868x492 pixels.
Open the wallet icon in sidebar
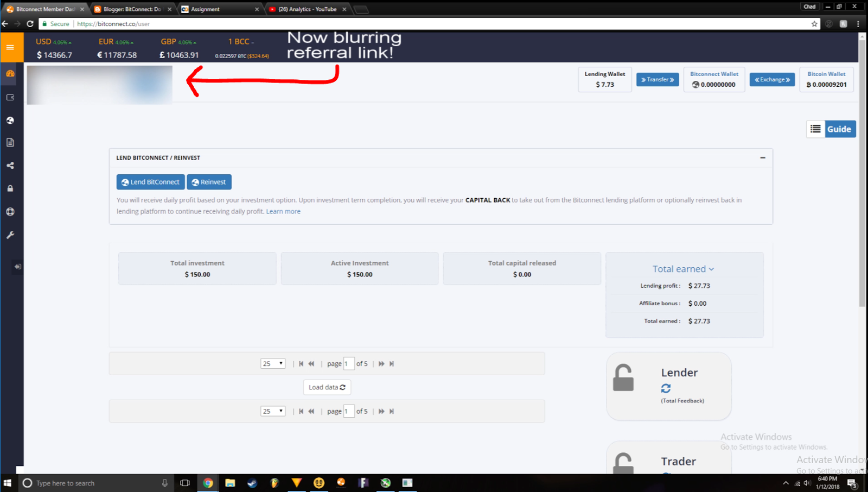click(10, 97)
